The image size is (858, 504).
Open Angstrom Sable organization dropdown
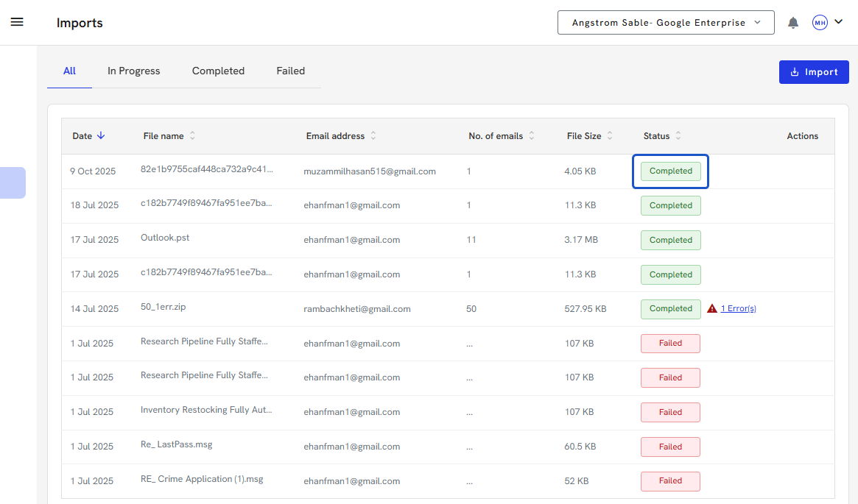tap(666, 23)
